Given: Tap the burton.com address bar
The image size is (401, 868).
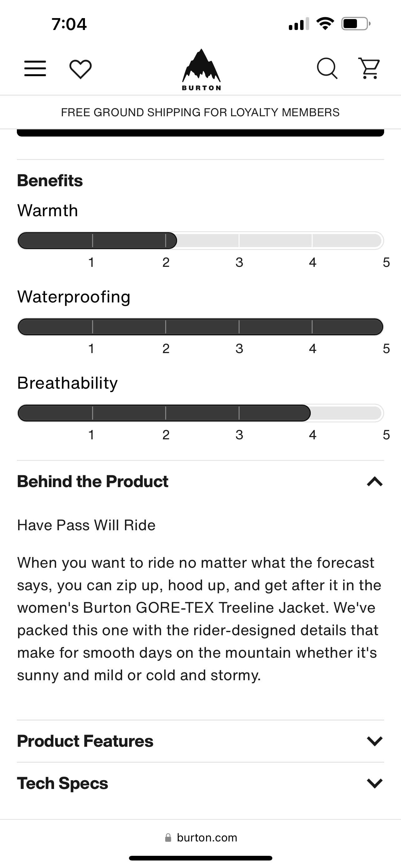Looking at the screenshot, I should click(x=207, y=837).
